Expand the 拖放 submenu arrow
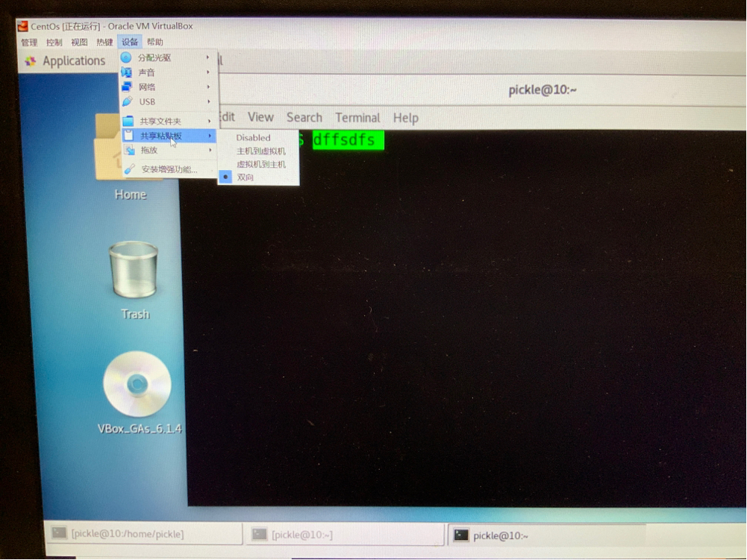The width and height of the screenshot is (747, 560). (210, 150)
